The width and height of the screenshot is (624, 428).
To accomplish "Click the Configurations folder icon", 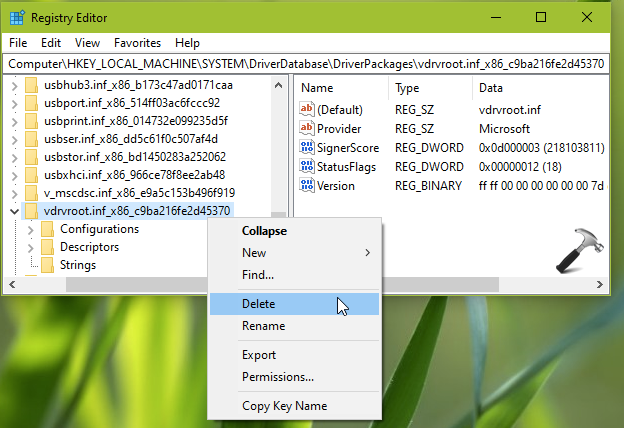I will click(46, 229).
